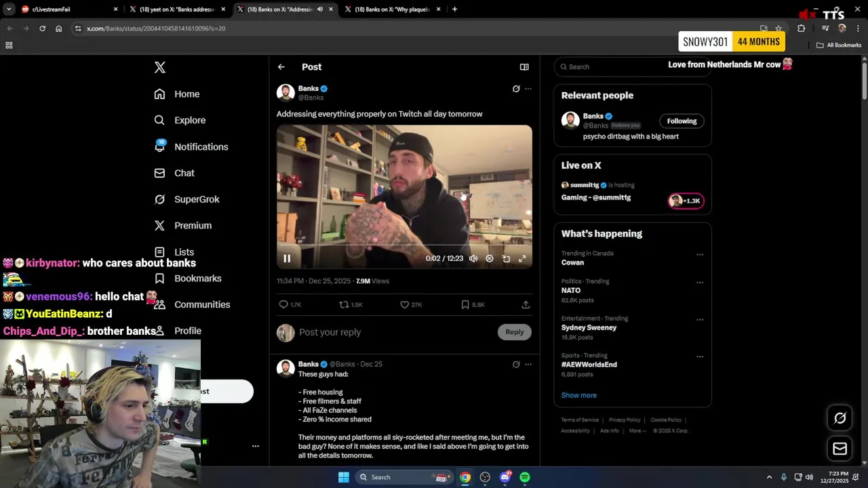Bookmark the post with 8.8K bookmarks
The width and height of the screenshot is (868, 488).
[465, 305]
